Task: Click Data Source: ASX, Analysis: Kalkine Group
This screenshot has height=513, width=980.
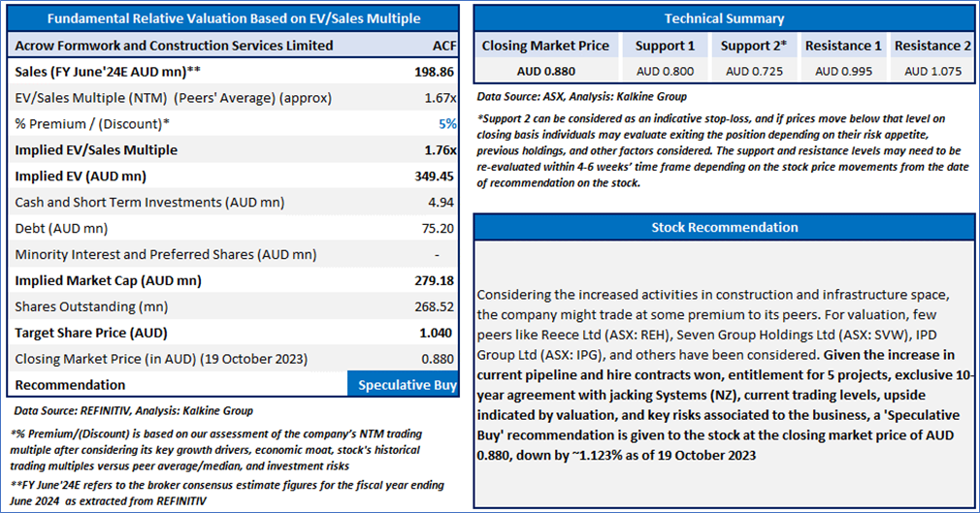Action: [x=581, y=97]
